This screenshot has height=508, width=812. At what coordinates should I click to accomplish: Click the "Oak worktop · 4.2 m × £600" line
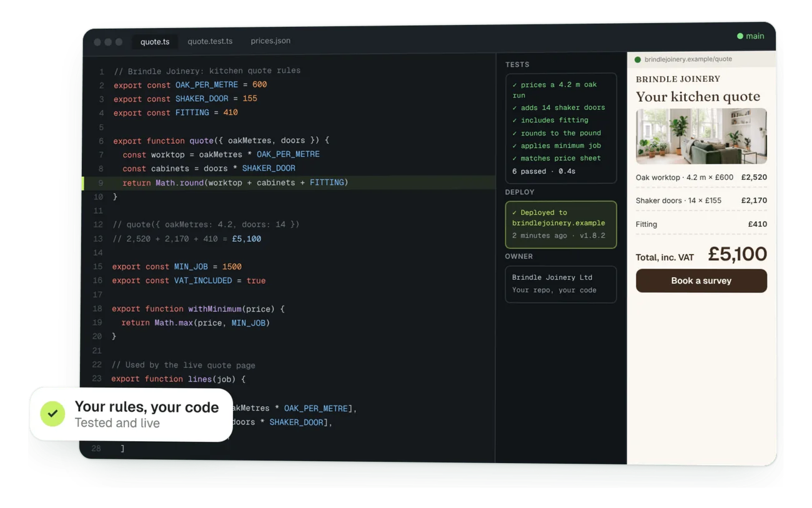(x=685, y=177)
